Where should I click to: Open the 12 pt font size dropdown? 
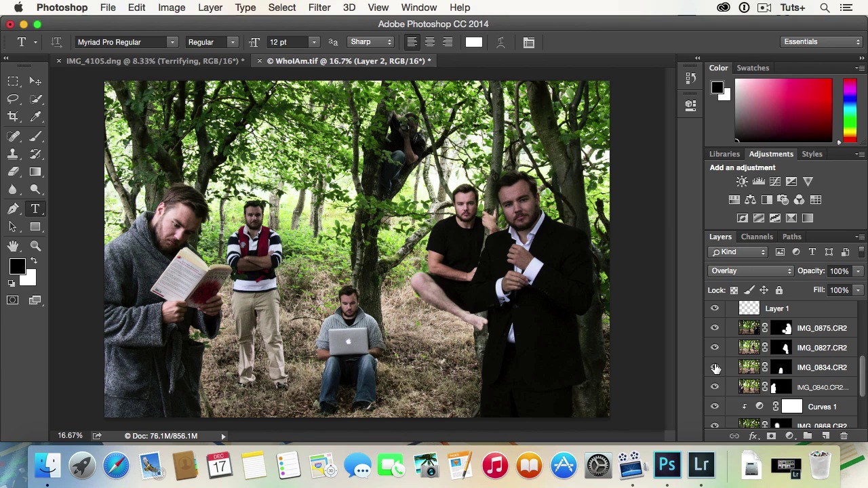click(313, 42)
